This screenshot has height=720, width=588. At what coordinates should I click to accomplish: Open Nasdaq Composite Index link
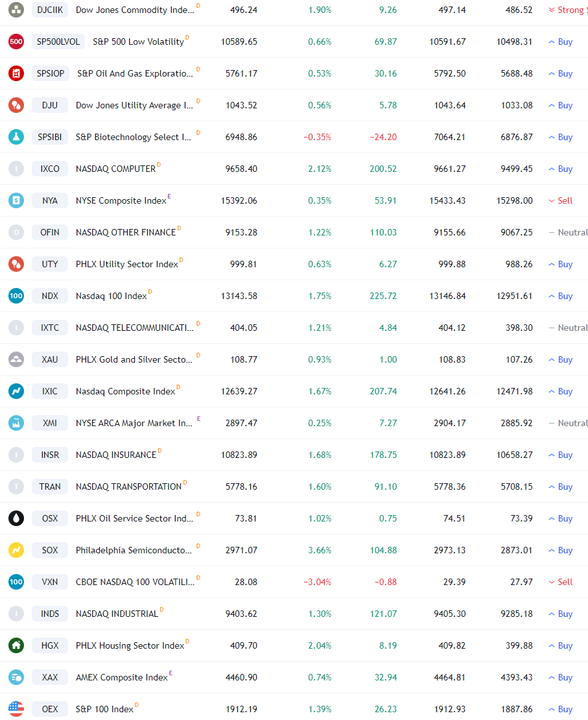(x=125, y=391)
